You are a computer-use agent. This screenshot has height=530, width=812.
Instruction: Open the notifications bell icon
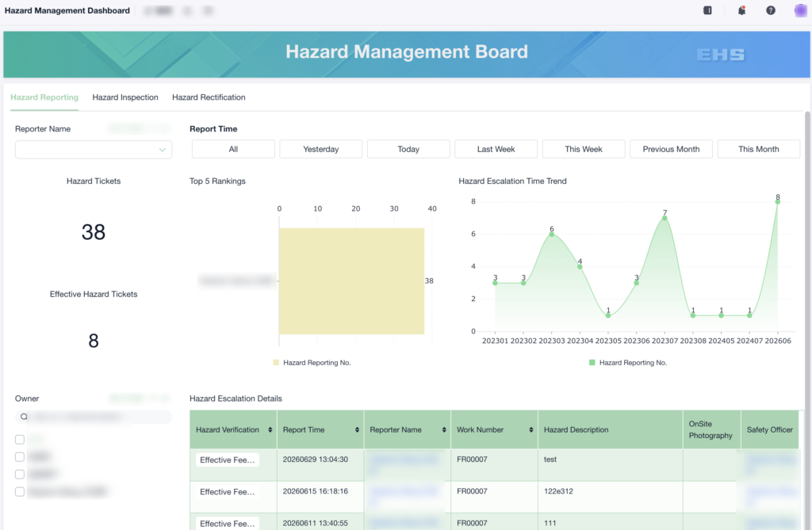[741, 10]
